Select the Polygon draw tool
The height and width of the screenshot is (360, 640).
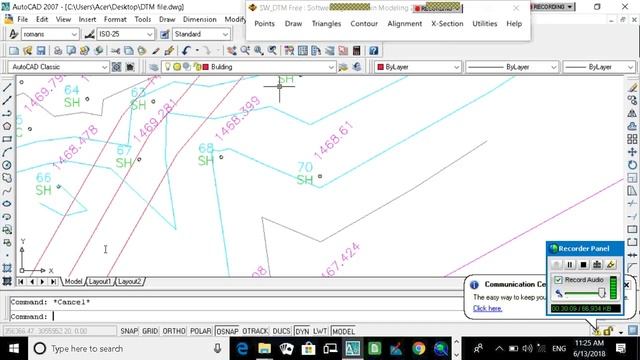7,126
